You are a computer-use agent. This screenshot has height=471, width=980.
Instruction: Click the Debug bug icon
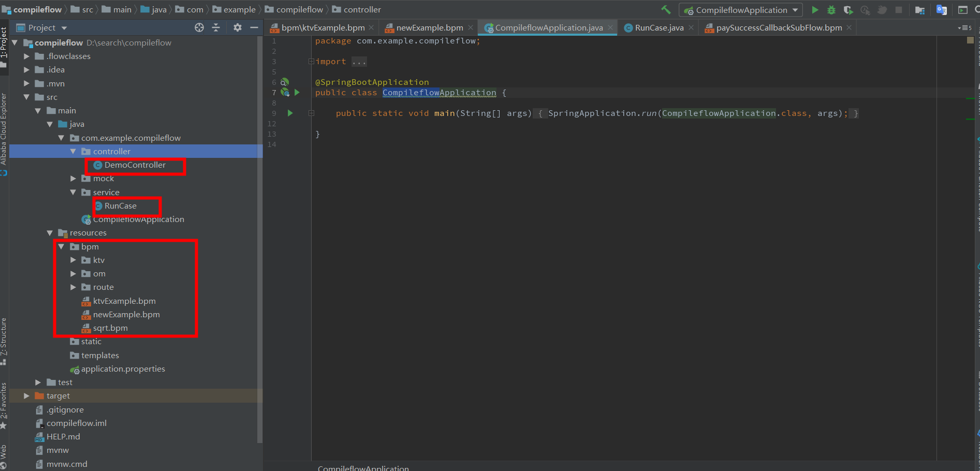pyautogui.click(x=831, y=10)
